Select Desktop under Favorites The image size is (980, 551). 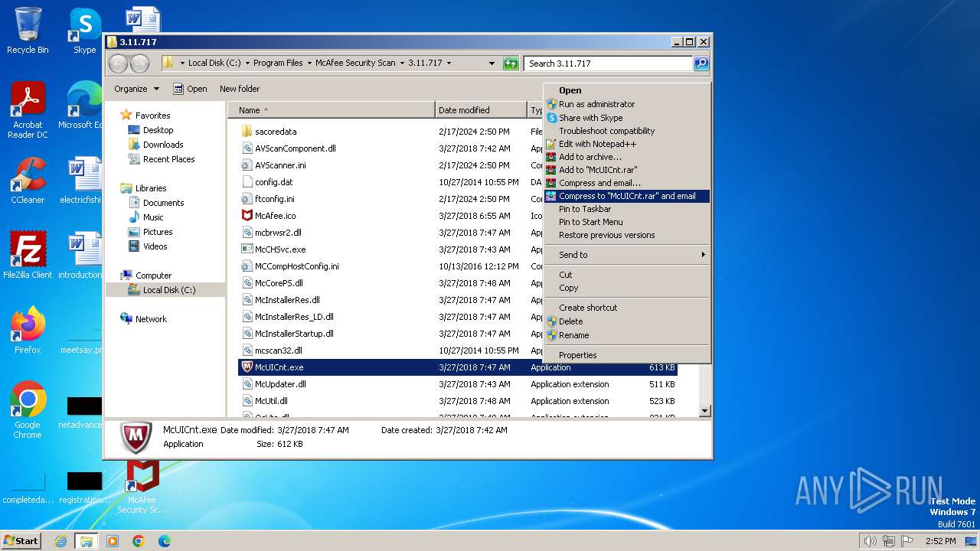point(158,130)
